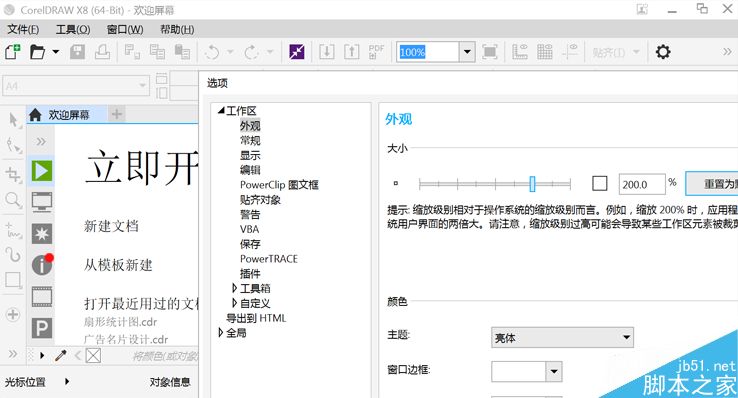Select 外观 in the options tree
The width and height of the screenshot is (738, 398).
(250, 126)
